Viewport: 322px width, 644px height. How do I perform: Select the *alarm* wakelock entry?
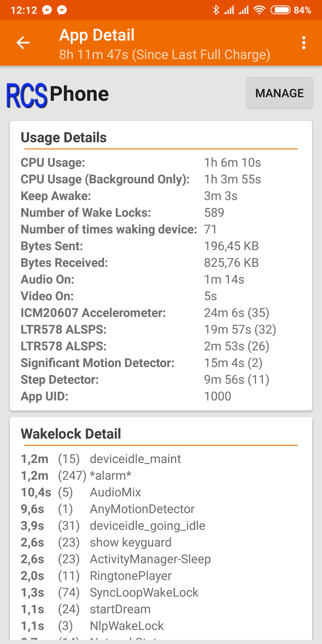tap(110, 476)
